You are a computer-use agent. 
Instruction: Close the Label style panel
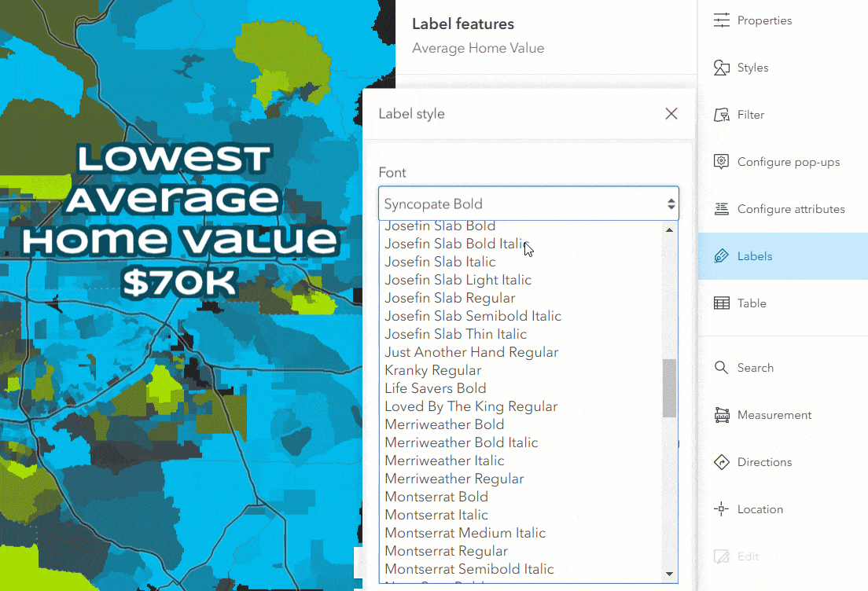point(671,113)
